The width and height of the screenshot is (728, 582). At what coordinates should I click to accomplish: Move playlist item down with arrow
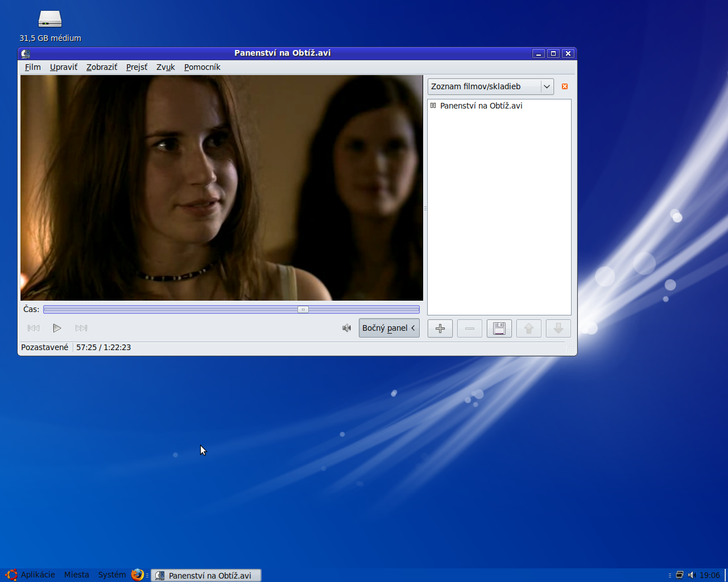point(558,329)
